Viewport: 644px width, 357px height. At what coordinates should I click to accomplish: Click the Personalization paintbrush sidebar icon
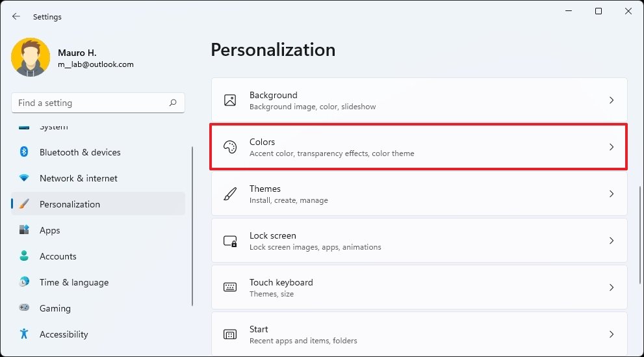click(x=24, y=204)
